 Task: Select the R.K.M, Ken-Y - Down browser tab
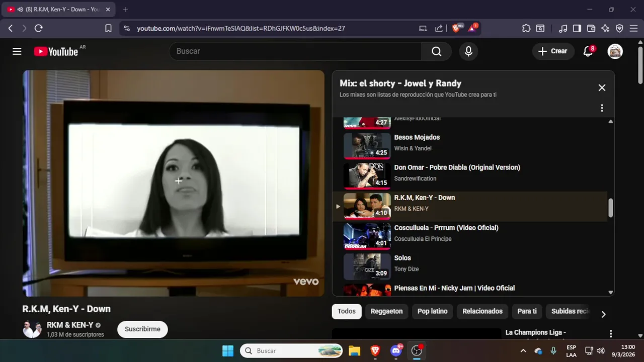59,10
